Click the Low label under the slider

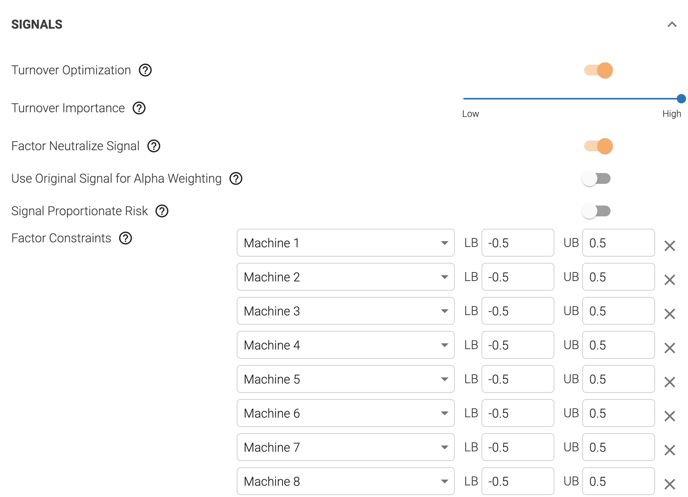click(470, 114)
